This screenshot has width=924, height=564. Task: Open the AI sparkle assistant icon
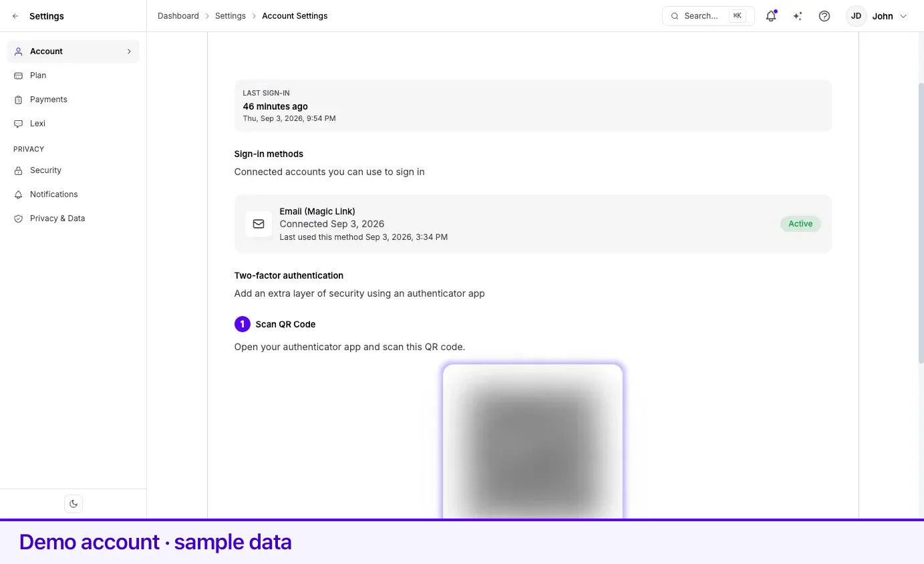(x=798, y=16)
